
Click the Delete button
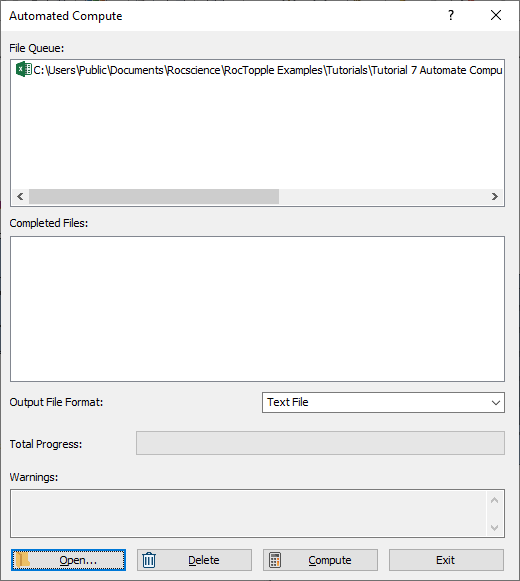click(x=194, y=560)
